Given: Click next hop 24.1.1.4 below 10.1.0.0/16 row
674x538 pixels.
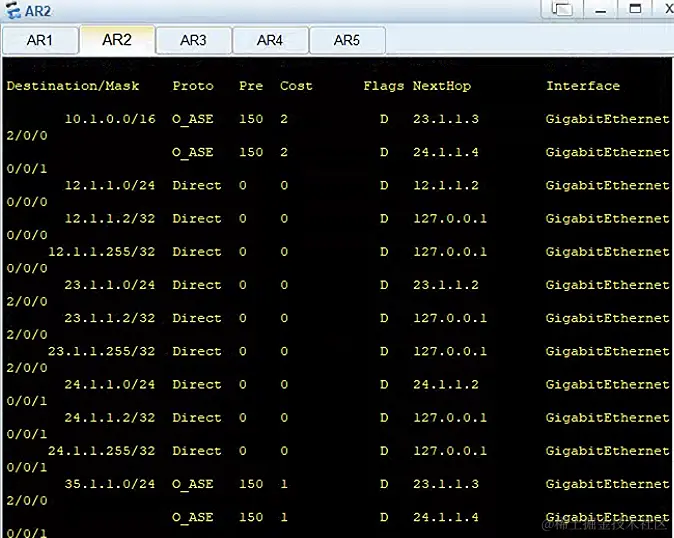Looking at the screenshot, I should click(x=446, y=152).
